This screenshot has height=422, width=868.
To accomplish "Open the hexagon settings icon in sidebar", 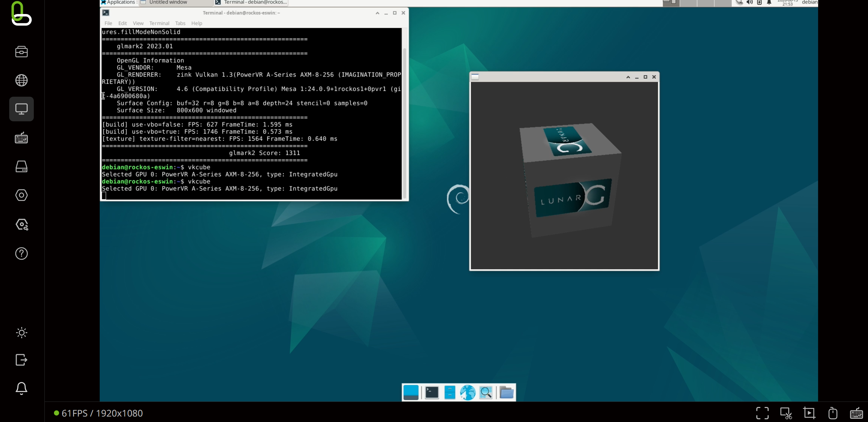I will coord(22,195).
